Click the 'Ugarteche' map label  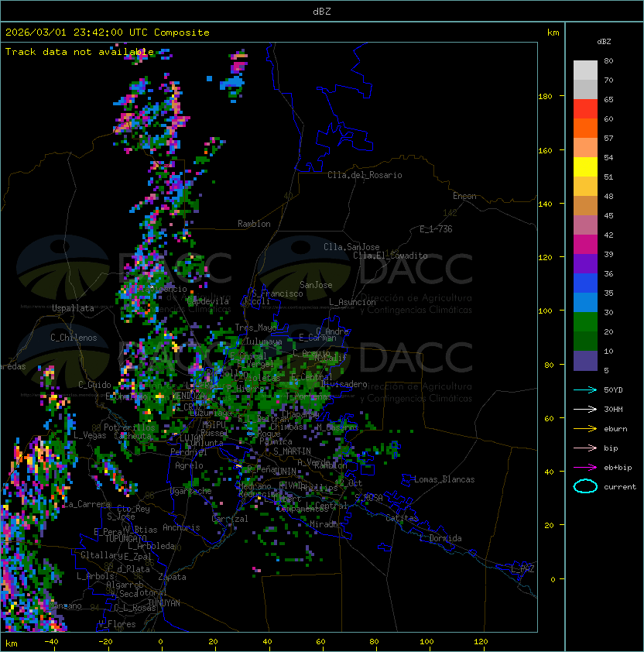tap(191, 491)
